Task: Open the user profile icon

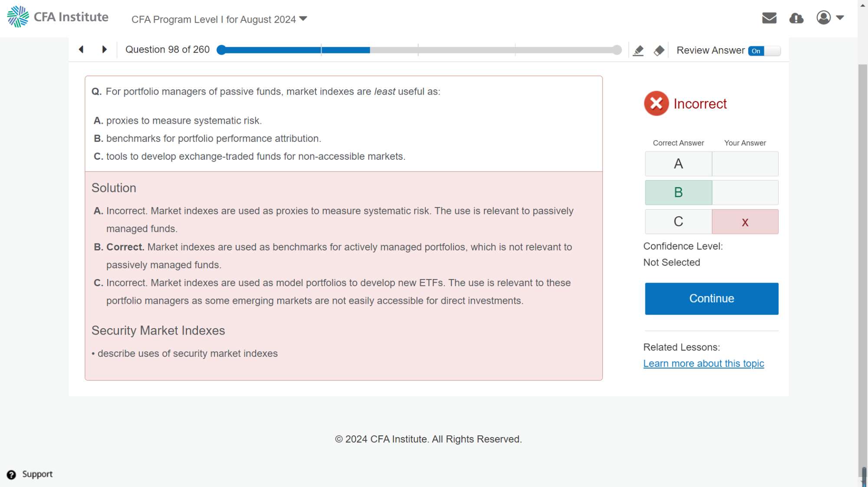Action: click(x=823, y=18)
